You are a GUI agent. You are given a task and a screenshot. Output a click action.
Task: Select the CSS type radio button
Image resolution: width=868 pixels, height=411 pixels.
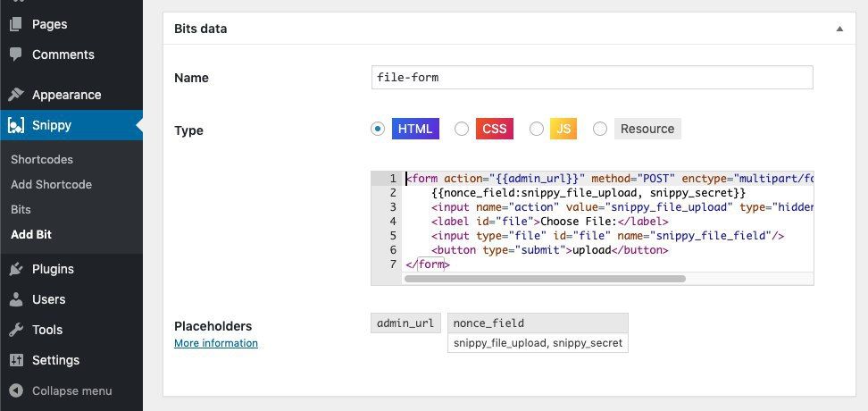(x=462, y=129)
